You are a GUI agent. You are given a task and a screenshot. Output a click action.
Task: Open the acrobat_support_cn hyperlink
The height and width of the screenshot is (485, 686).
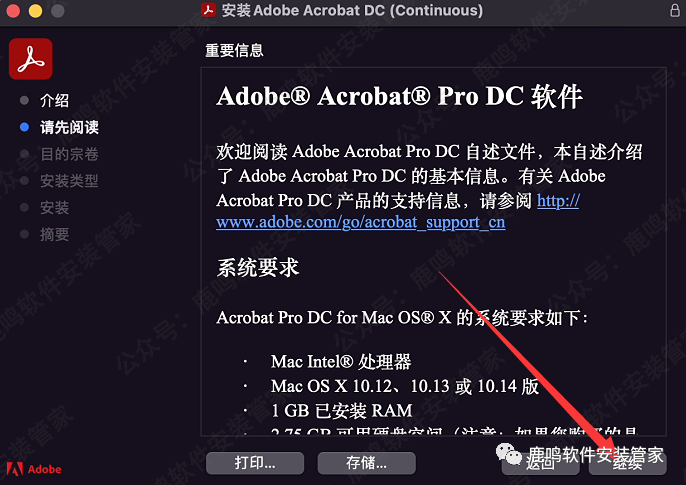click(x=360, y=223)
